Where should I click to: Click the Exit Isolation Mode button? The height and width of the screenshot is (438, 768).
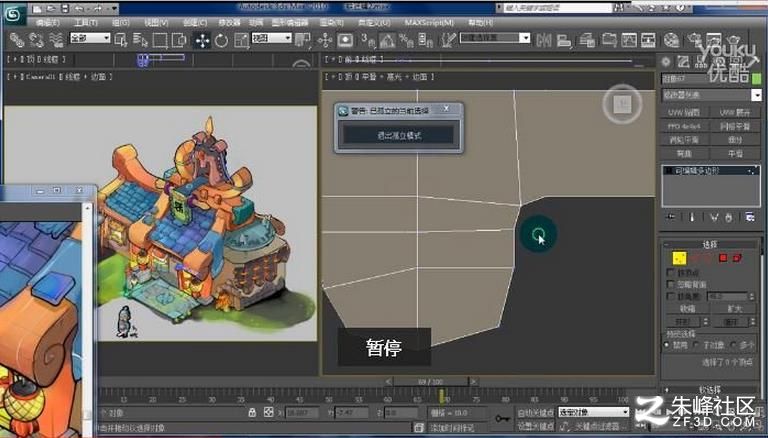coord(399,136)
